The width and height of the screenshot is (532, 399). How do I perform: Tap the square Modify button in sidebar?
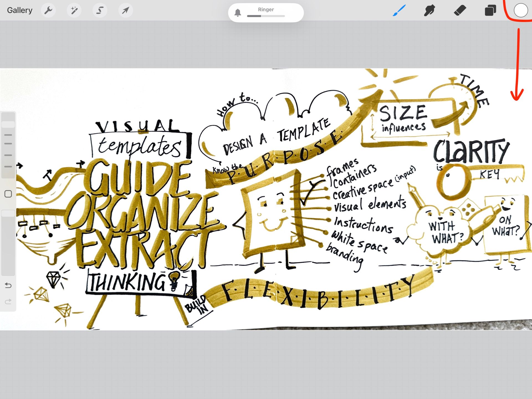(8, 194)
